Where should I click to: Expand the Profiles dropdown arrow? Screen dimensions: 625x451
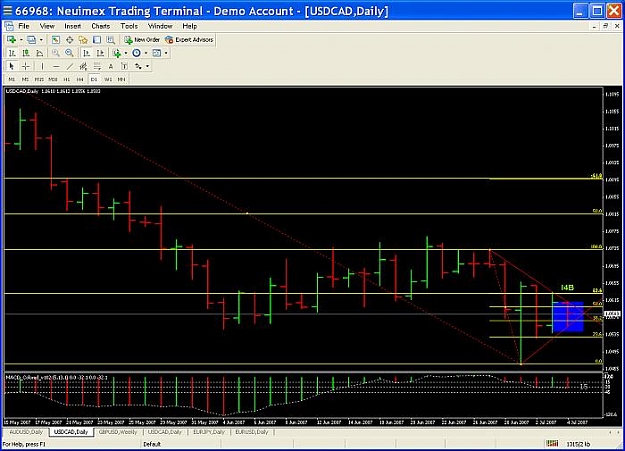(41, 39)
